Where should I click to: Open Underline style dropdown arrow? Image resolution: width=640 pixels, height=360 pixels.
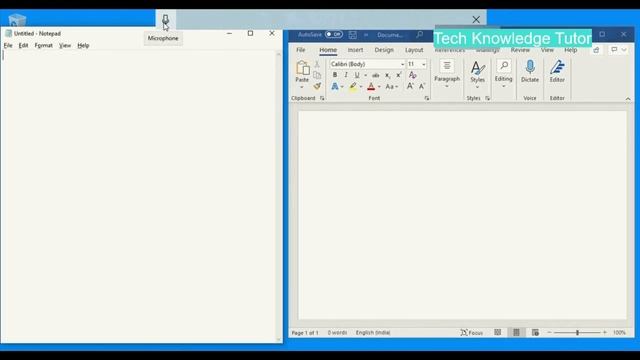coord(365,76)
